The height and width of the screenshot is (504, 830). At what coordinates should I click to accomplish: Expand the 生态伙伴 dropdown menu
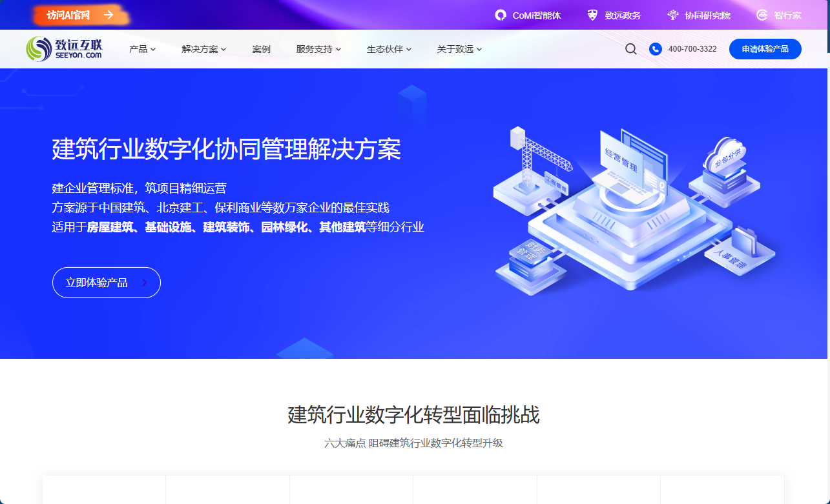click(389, 49)
